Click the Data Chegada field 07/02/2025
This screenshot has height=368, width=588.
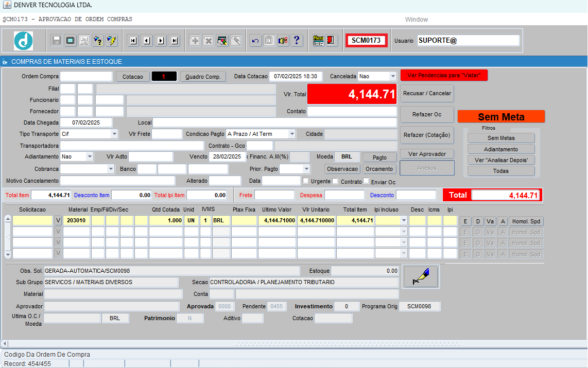coord(86,122)
